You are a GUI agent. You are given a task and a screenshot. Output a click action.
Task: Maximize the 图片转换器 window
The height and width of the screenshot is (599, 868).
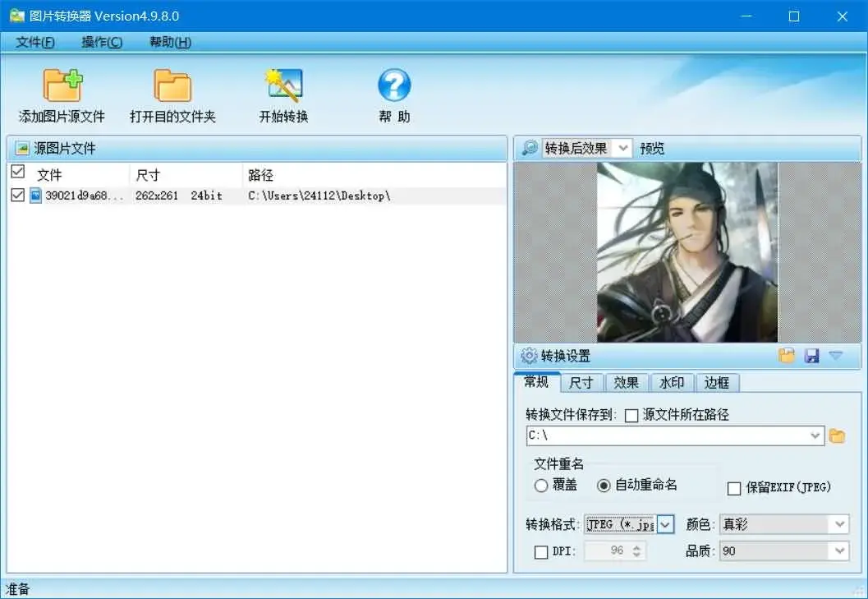[794, 16]
